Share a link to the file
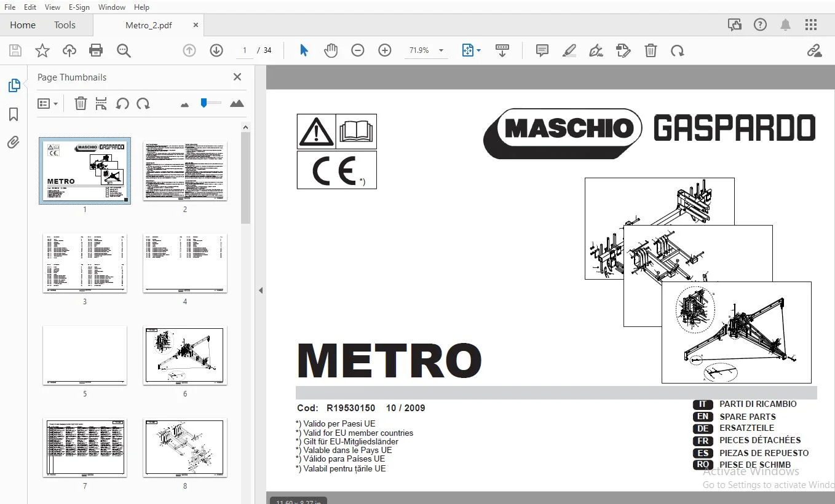 (x=815, y=50)
